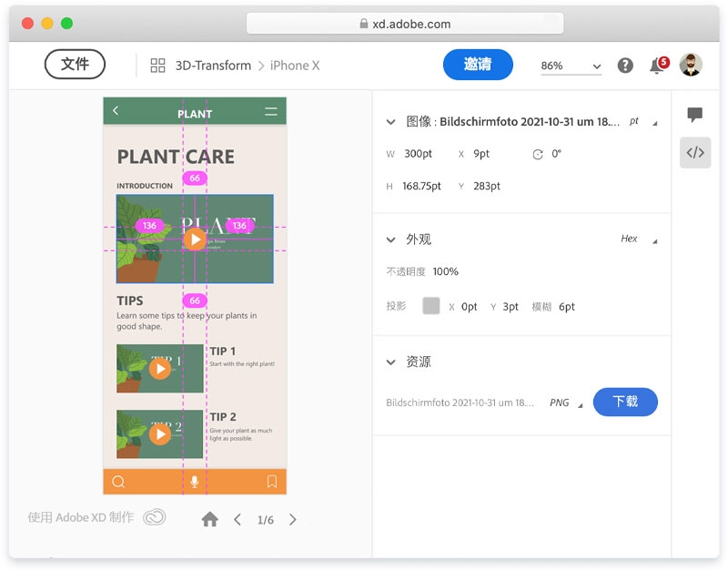This screenshot has width=728, height=571.
Task: Collapse the 外观 section chevron
Action: [391, 240]
